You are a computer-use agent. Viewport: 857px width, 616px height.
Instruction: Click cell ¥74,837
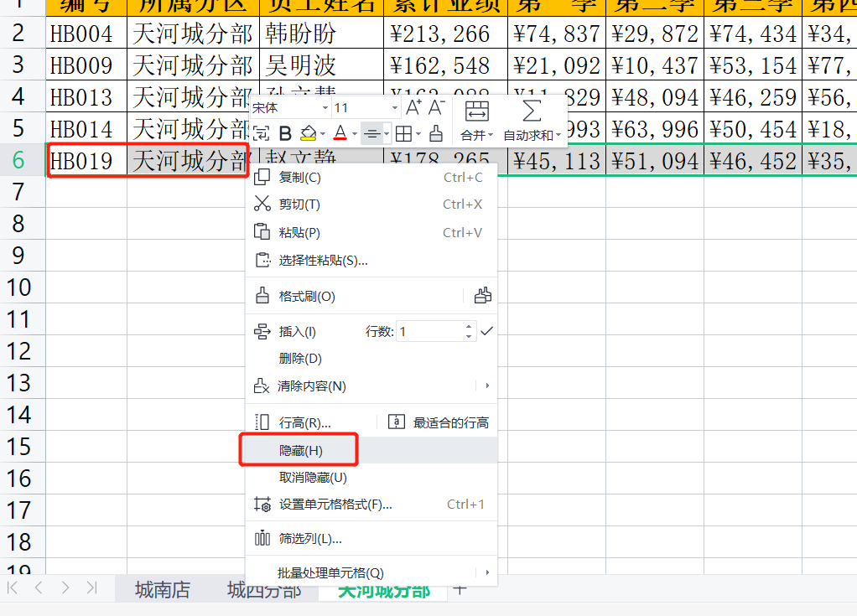pyautogui.click(x=557, y=34)
